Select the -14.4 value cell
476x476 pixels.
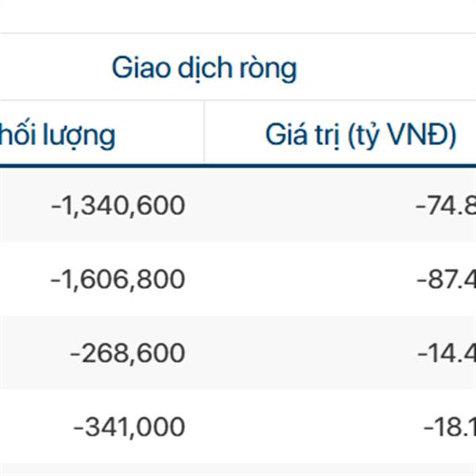coord(446,353)
